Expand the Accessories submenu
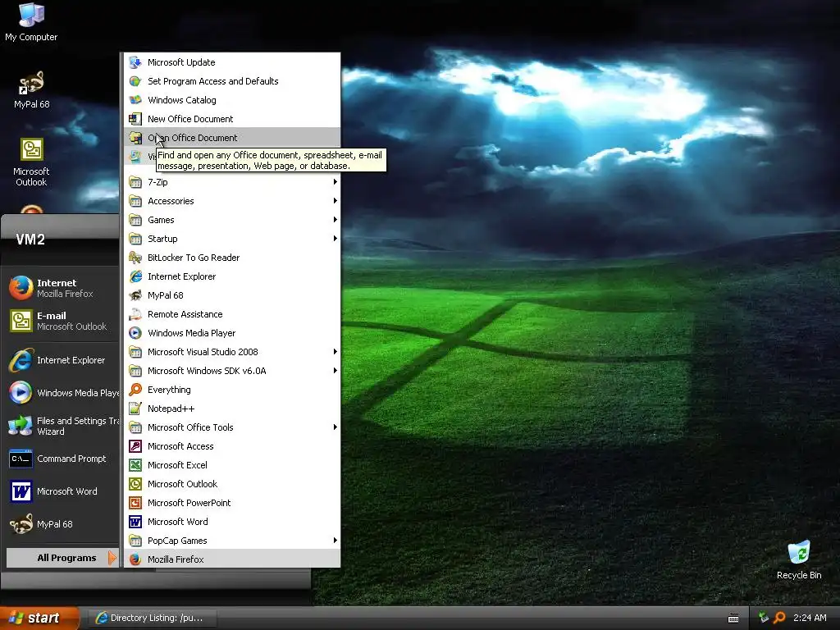This screenshot has height=630, width=840. pos(232,201)
